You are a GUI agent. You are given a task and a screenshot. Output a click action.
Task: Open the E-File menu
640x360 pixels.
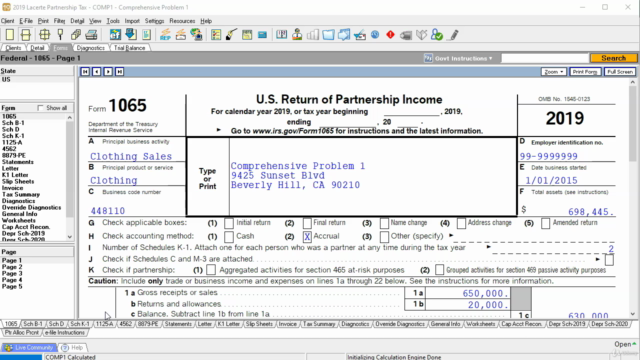(x=26, y=21)
